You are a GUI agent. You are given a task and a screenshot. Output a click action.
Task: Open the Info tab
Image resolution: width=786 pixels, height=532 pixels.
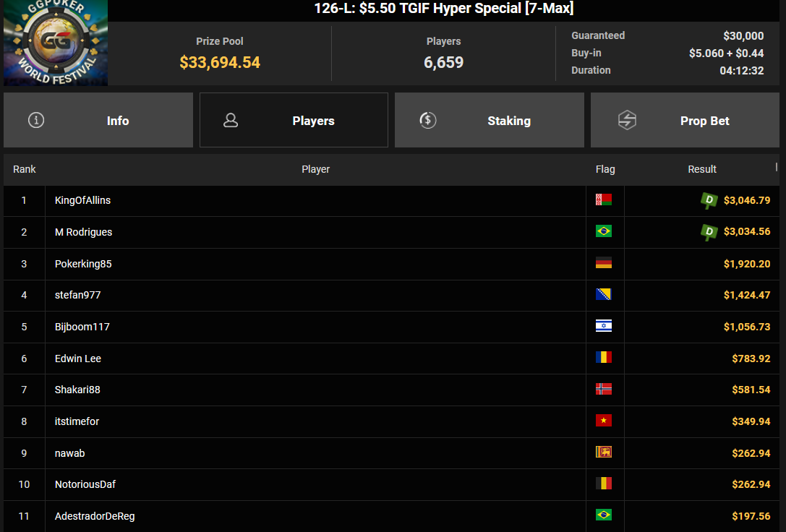pyautogui.click(x=98, y=120)
